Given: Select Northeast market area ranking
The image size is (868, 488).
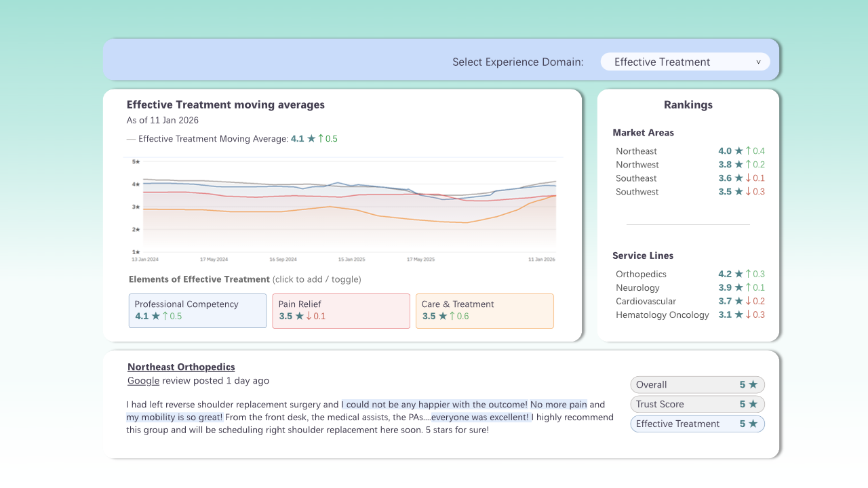Looking at the screenshot, I should [636, 151].
